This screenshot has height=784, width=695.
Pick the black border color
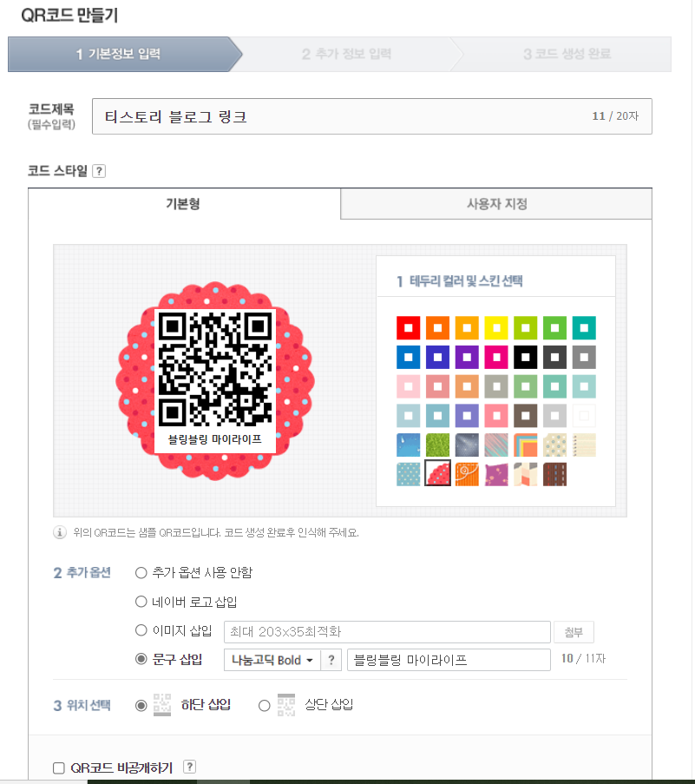point(526,358)
